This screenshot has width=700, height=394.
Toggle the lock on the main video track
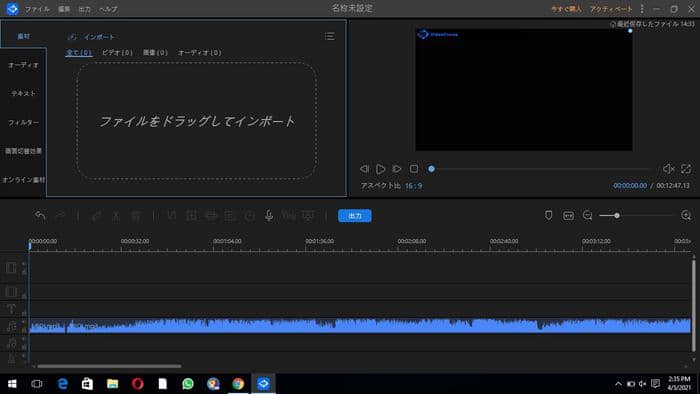[24, 272]
